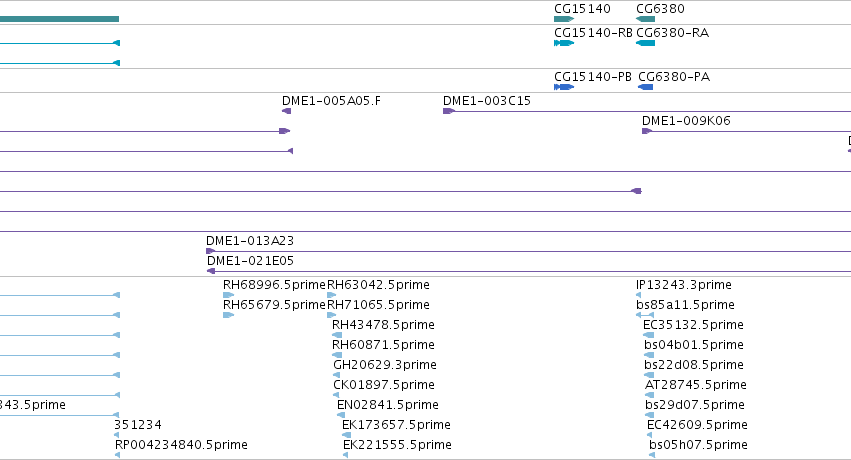Click the CG6380-RA transcript glyph
This screenshot has height=460, width=851.
pos(645,43)
